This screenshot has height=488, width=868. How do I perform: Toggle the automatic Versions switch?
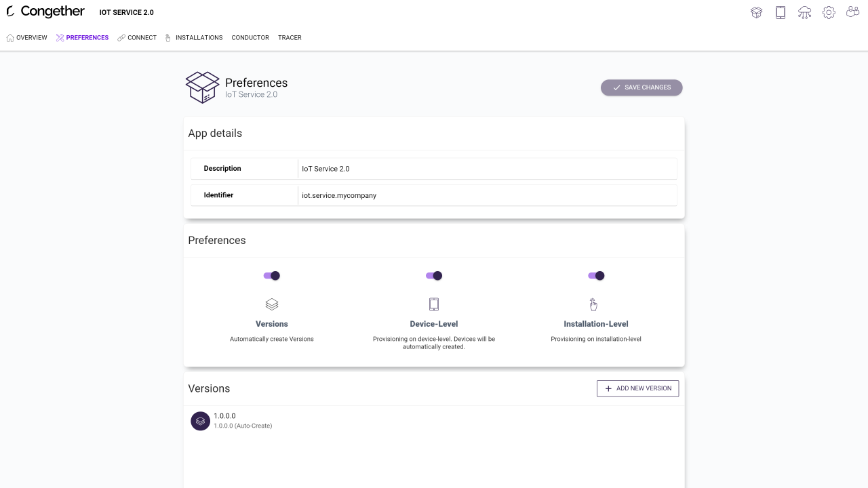272,276
